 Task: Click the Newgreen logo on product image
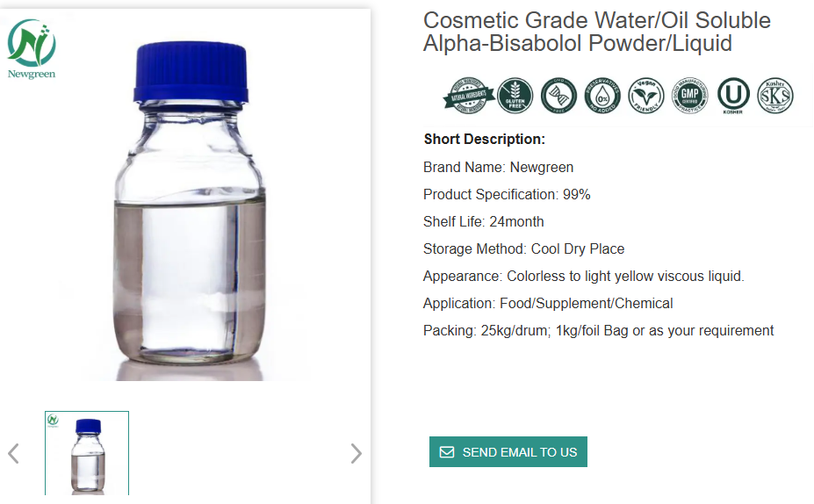pos(32,48)
